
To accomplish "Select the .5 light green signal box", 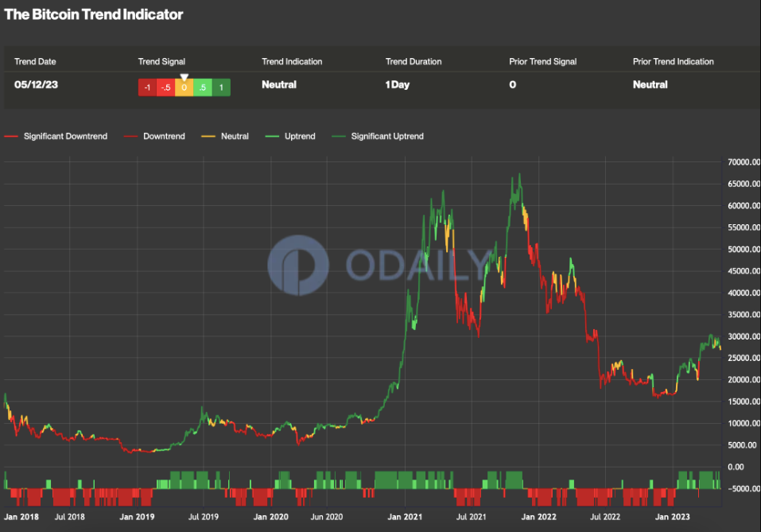I will tap(202, 87).
